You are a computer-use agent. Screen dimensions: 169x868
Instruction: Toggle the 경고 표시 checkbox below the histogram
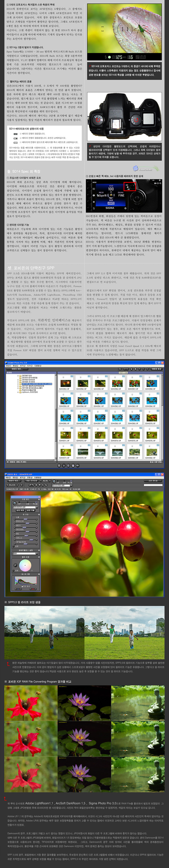click(22, 587)
